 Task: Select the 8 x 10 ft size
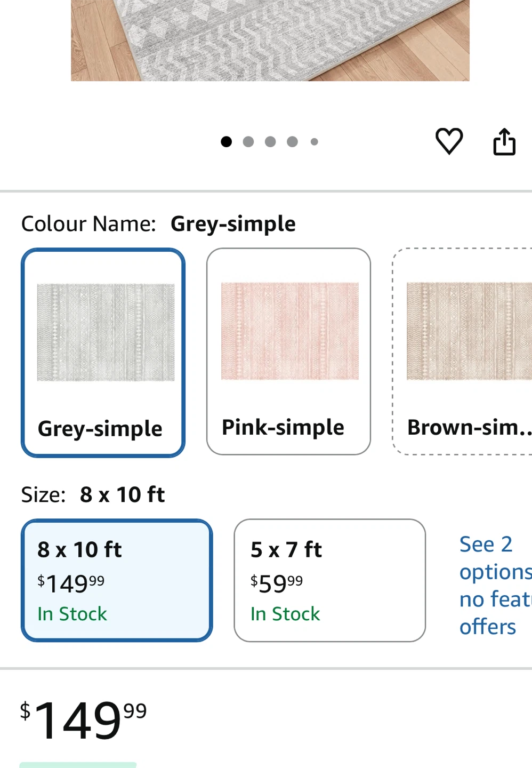(117, 580)
